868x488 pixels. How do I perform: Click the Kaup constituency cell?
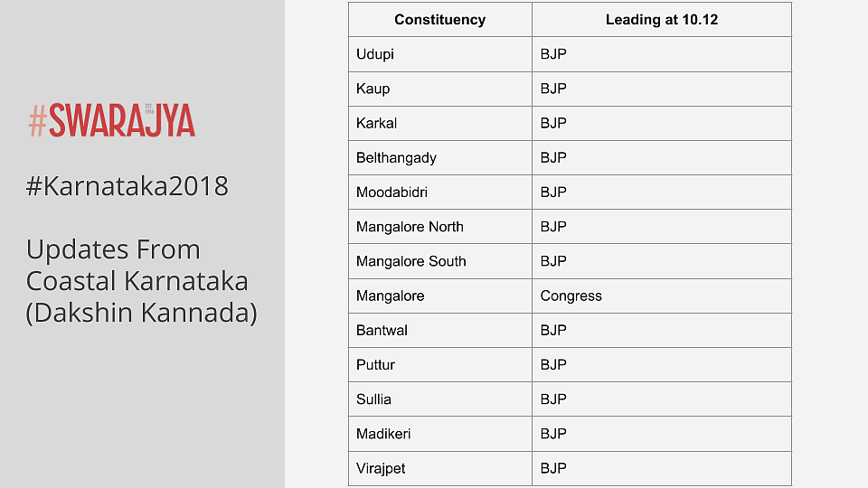pyautogui.click(x=440, y=89)
